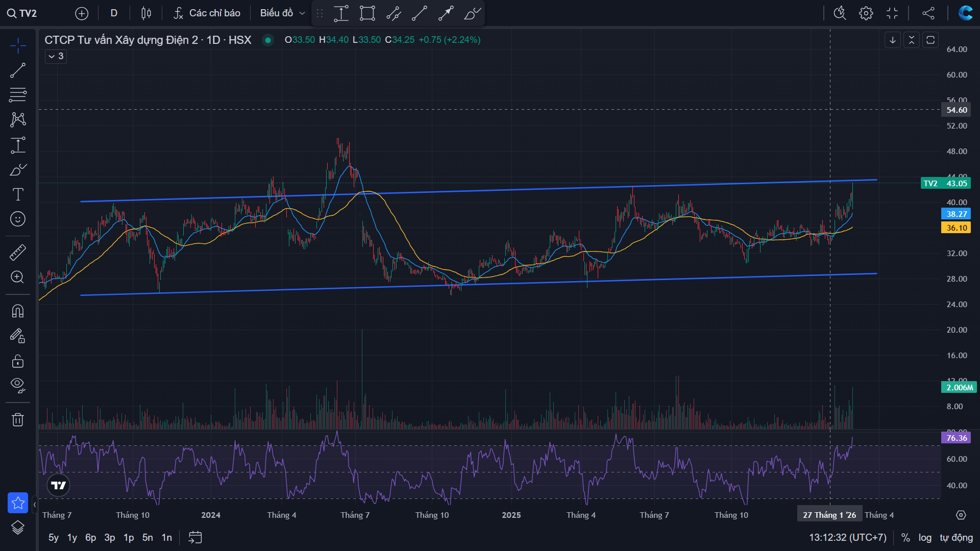
Task: Select the trend line drawing tool
Action: [x=18, y=70]
